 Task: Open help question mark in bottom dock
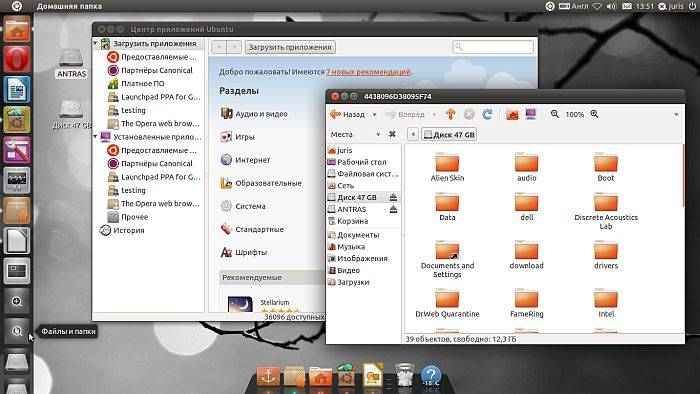click(431, 376)
